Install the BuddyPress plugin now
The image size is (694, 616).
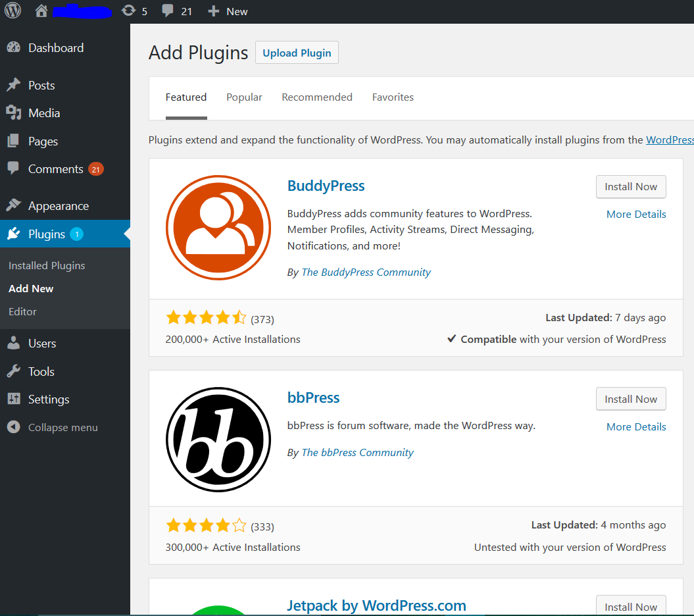[x=631, y=187]
